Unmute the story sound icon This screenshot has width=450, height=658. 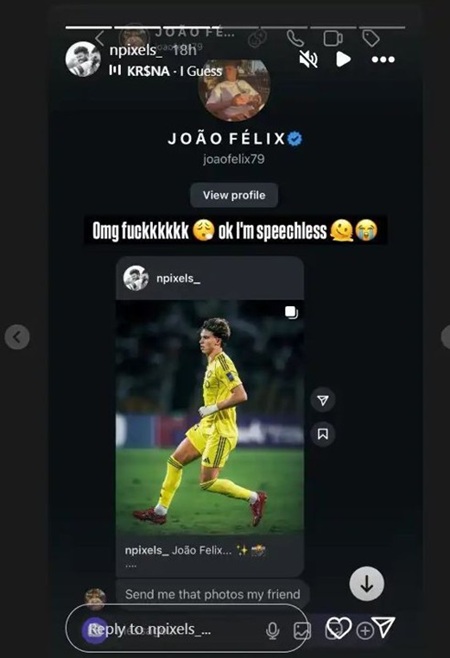[x=308, y=59]
